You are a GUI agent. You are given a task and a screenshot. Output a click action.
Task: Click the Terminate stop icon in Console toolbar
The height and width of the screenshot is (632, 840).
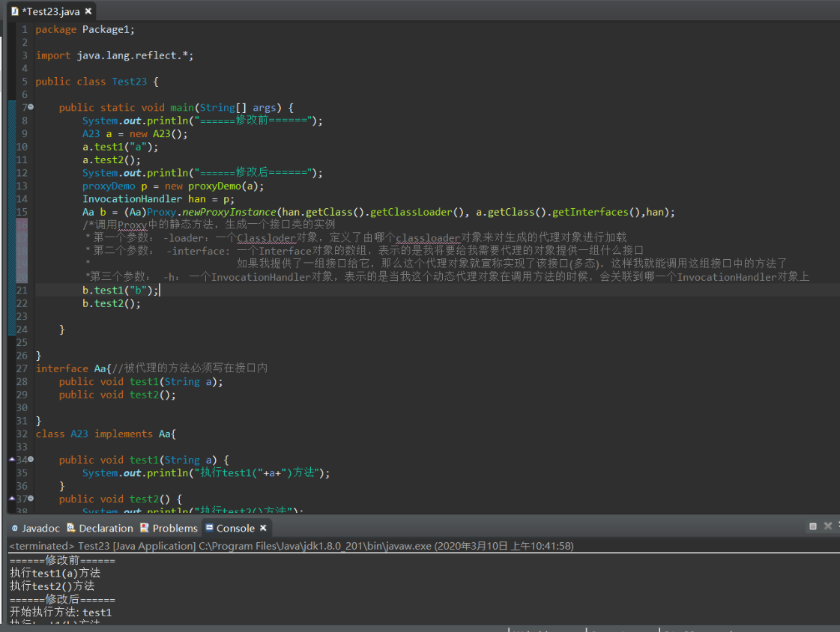(x=813, y=526)
